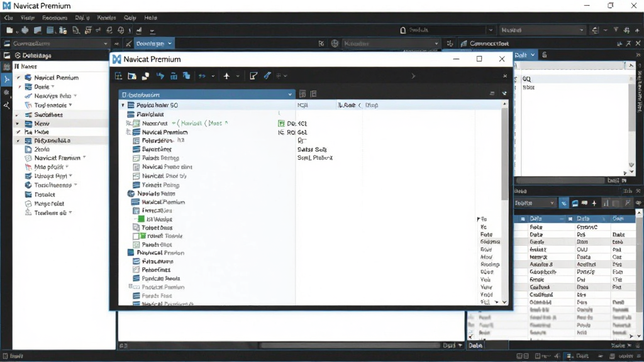Click the highlighted blue icon in lower right panel toolbar
The image size is (644, 362).
coord(564,203)
